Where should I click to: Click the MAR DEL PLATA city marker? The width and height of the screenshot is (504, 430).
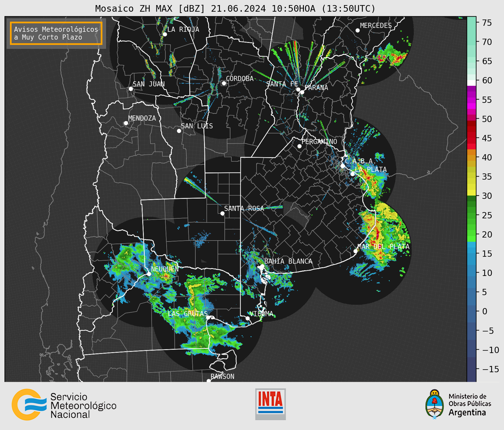(x=355, y=251)
